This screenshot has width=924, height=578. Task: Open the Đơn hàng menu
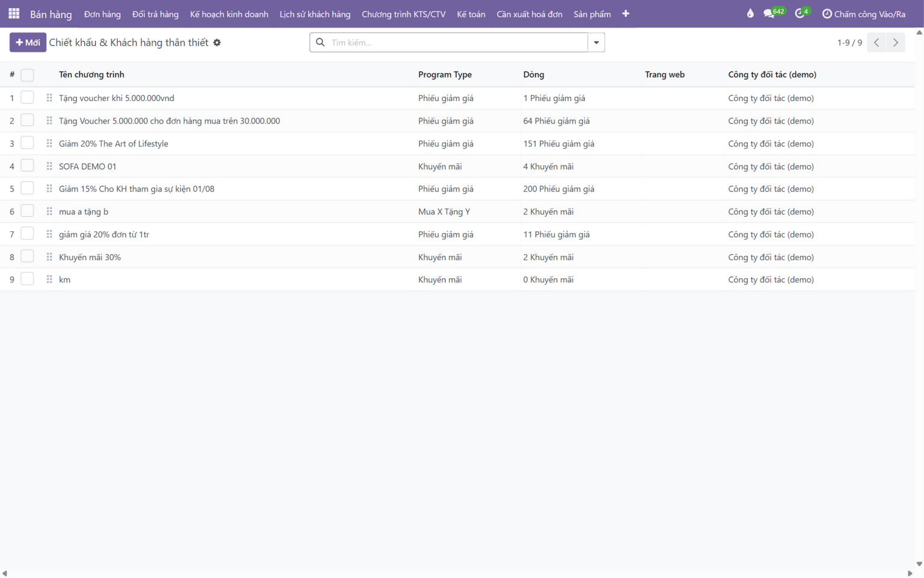pyautogui.click(x=102, y=14)
